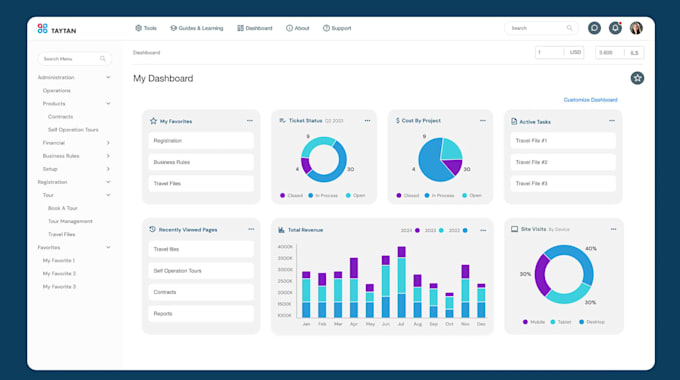The height and width of the screenshot is (380, 680).
Task: Click Open legend dot in Ticket Status
Action: 348,196
